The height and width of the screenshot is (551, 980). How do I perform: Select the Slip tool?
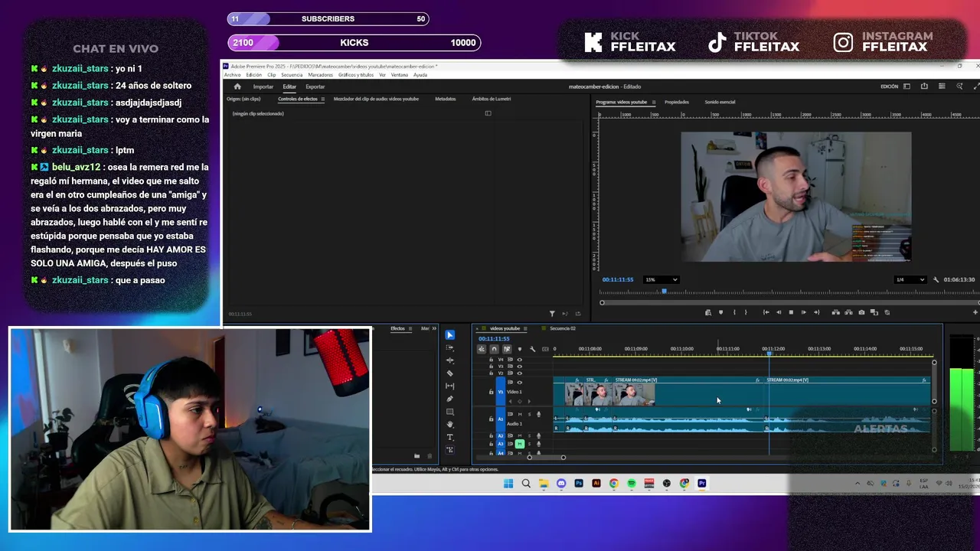point(450,386)
